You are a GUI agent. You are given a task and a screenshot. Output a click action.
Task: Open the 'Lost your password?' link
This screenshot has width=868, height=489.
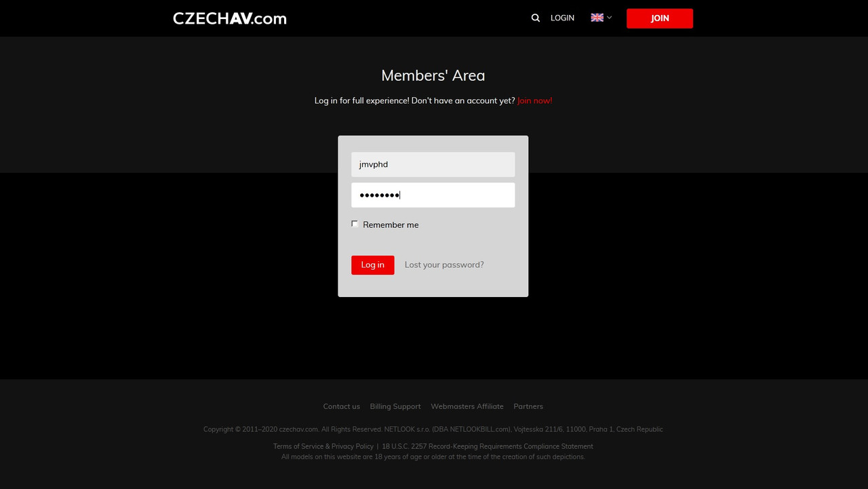(444, 265)
